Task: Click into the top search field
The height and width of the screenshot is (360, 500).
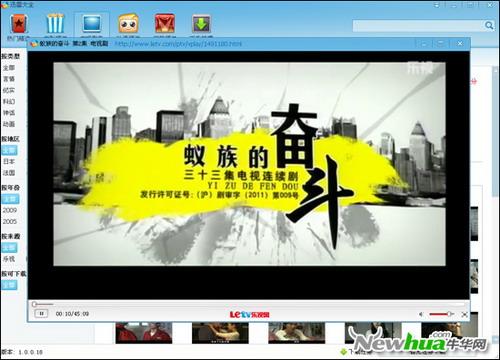Action: point(418,26)
